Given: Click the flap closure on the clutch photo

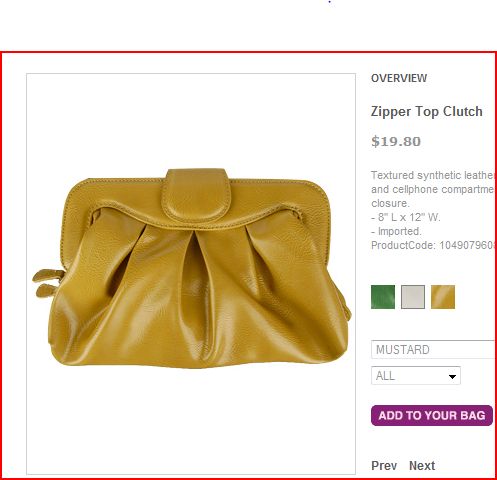Looking at the screenshot, I should coord(197,194).
